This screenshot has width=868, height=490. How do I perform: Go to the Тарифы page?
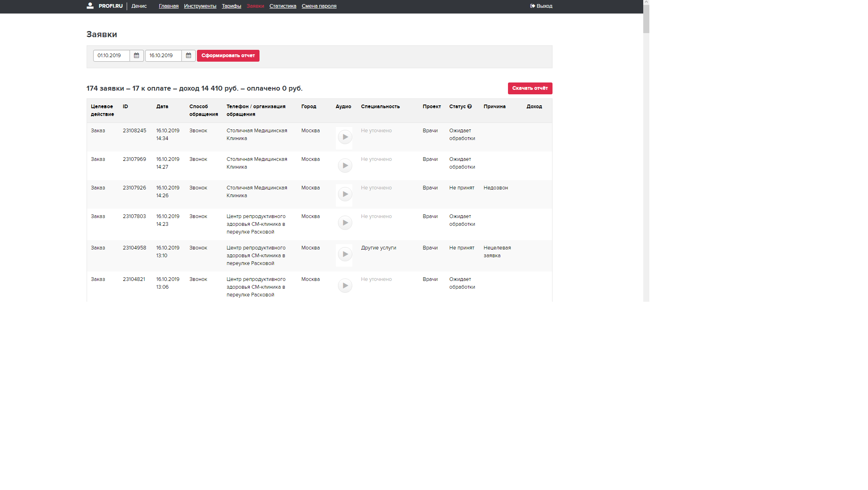pyautogui.click(x=231, y=6)
